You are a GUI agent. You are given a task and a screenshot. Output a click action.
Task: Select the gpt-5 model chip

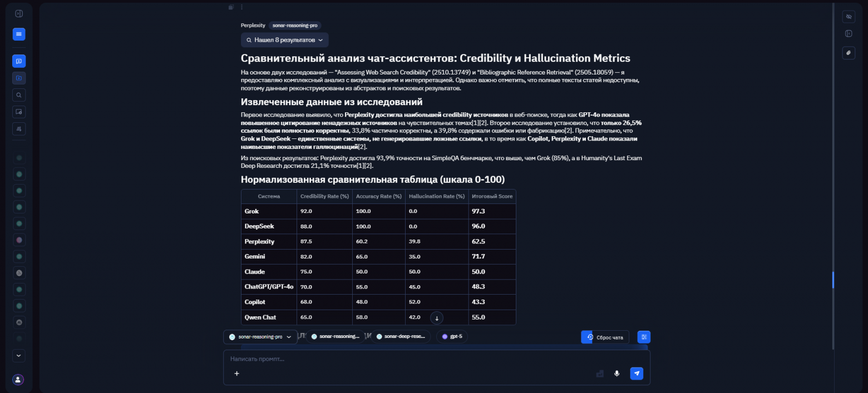point(452,336)
